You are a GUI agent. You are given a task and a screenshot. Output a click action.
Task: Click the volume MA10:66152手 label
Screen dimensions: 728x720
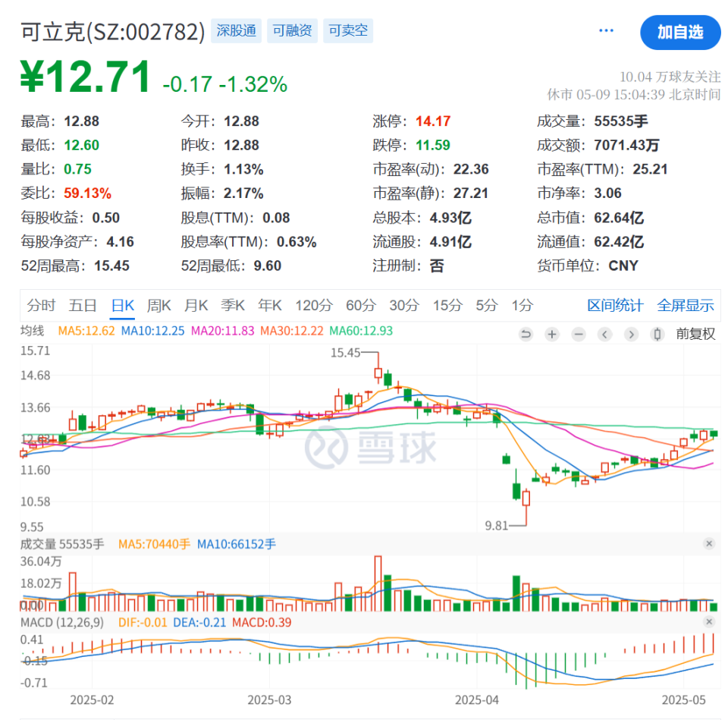[237, 544]
